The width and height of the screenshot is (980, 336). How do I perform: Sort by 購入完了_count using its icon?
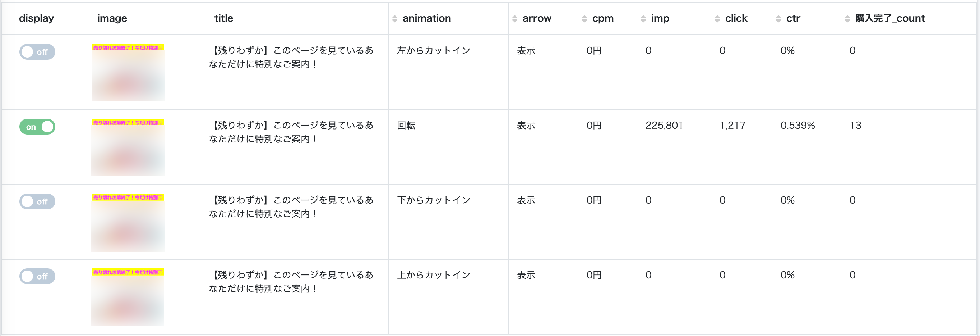click(847, 19)
